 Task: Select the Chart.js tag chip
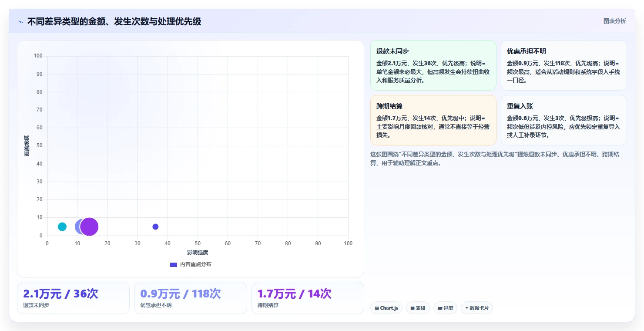pos(386,308)
